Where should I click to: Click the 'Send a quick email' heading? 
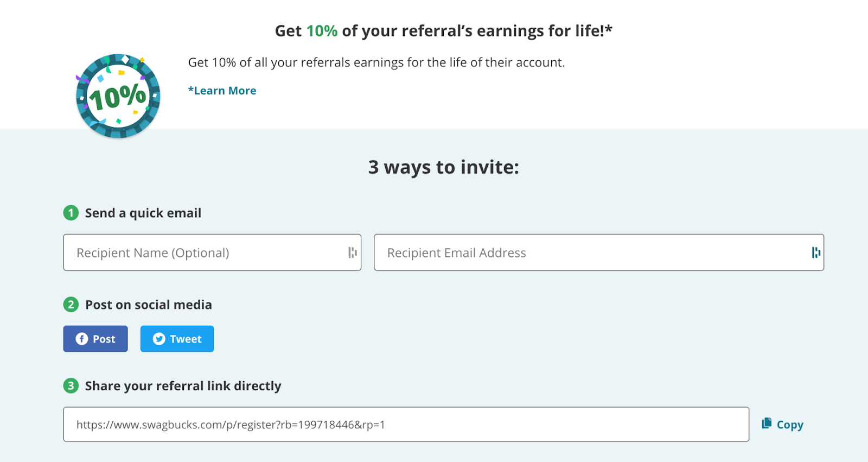coord(143,213)
